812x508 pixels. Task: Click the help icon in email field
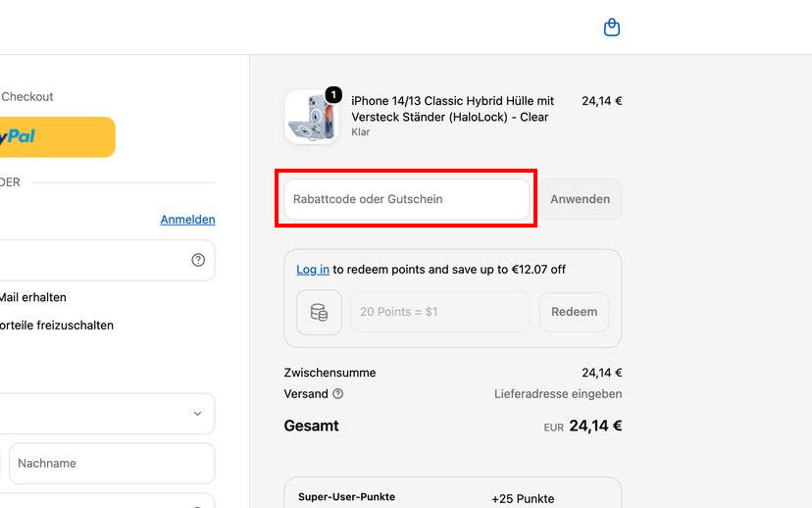tap(198, 260)
